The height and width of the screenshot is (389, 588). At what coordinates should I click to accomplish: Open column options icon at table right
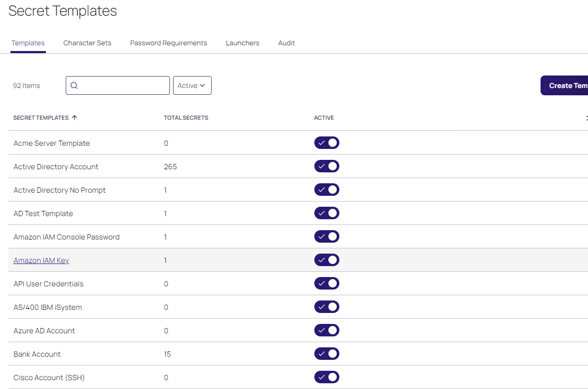tap(586, 118)
